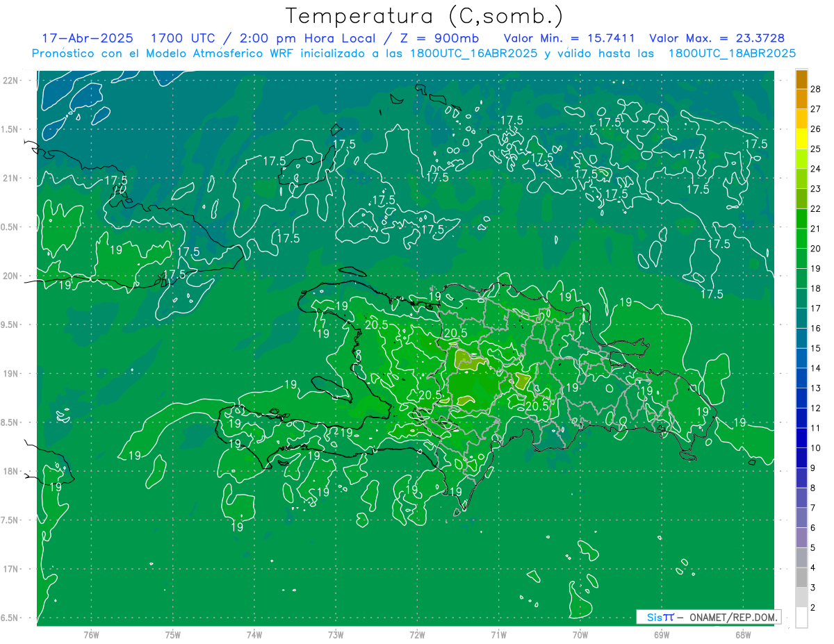Click the "17N" latitude axis label
Viewport: 834px width, 644px height.
tap(10, 569)
